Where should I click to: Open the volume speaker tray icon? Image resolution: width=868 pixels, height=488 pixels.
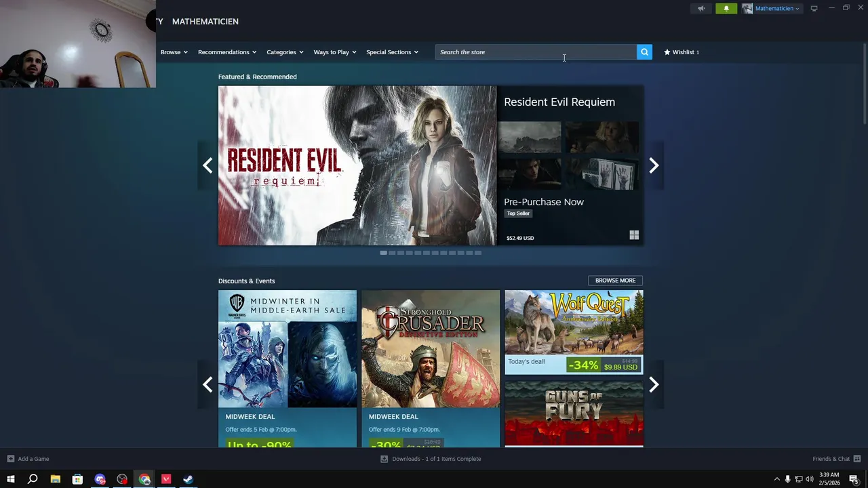click(x=809, y=479)
